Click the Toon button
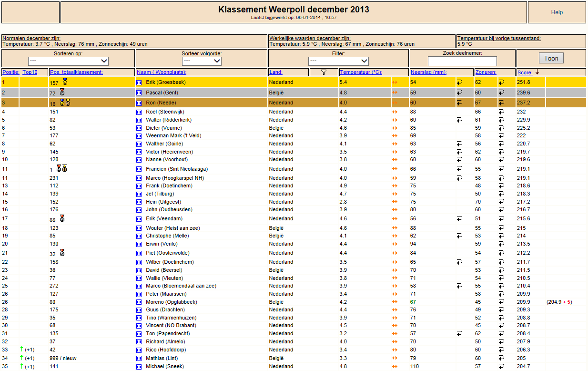Screen dimensions: 588x371 coord(551,58)
